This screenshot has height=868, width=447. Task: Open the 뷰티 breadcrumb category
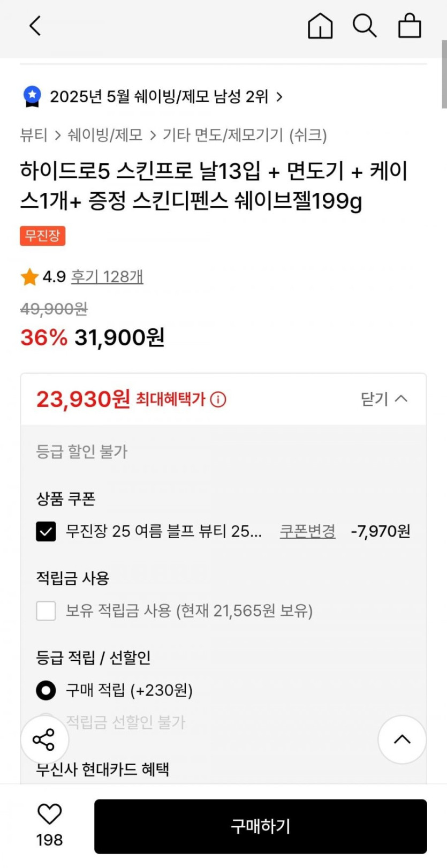click(x=34, y=135)
